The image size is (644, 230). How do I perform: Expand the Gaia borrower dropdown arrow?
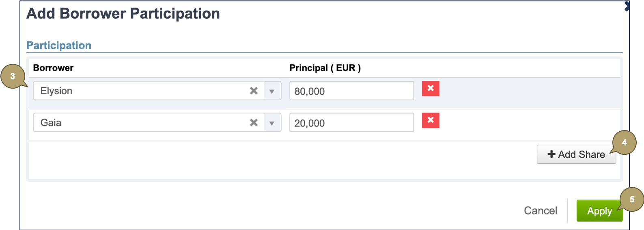pyautogui.click(x=272, y=123)
